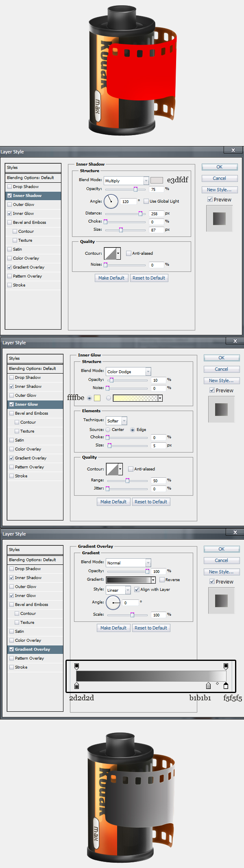Open the Linear gradient style dropdown
Viewport: 244px width, 868px height.
(118, 590)
